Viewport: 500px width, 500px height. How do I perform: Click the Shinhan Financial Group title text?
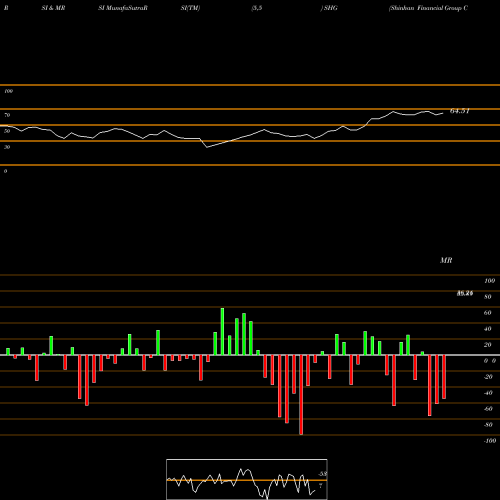(x=428, y=8)
